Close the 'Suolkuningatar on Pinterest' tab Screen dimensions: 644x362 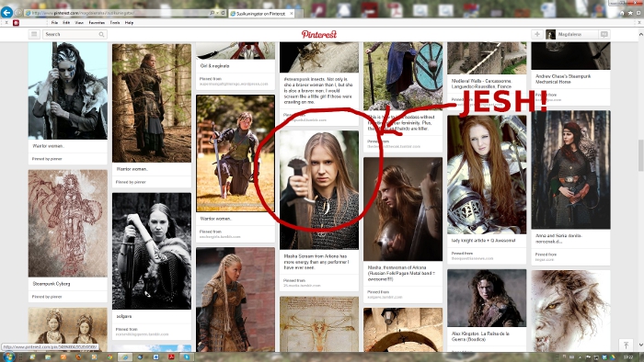pos(292,14)
